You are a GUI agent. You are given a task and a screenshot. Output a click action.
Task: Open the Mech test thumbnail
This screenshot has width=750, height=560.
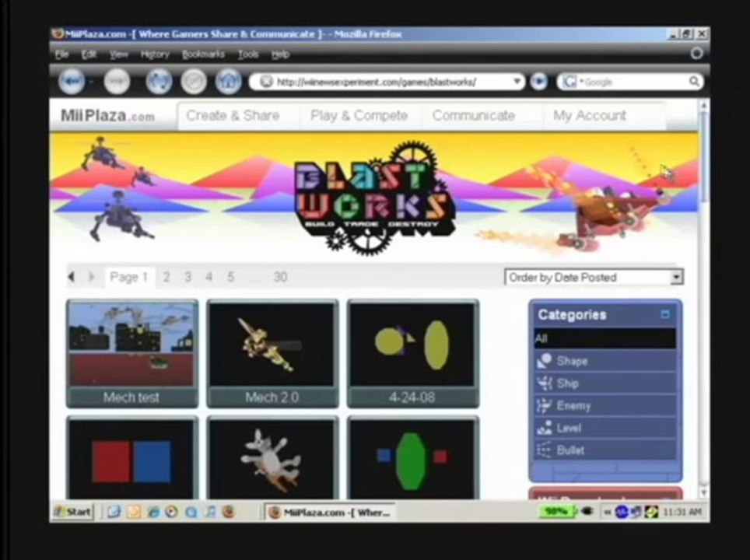pyautogui.click(x=132, y=354)
